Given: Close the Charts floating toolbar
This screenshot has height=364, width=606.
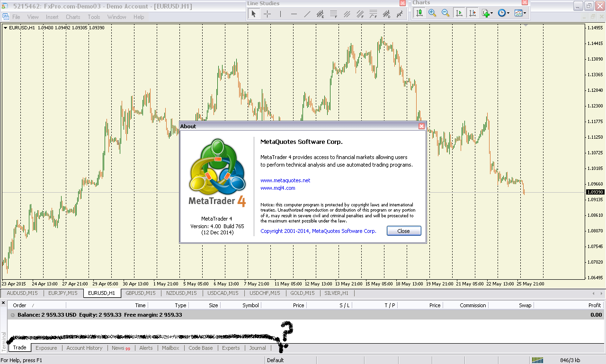Looking at the screenshot, I should click(526, 2).
